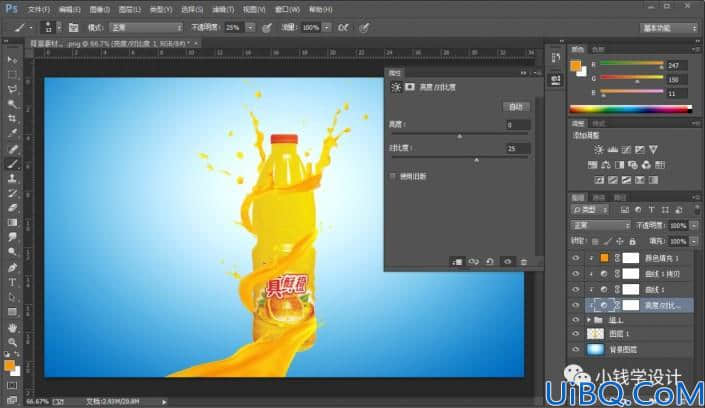Add a Vibrance adjustment (triangle icon)

pos(653,149)
